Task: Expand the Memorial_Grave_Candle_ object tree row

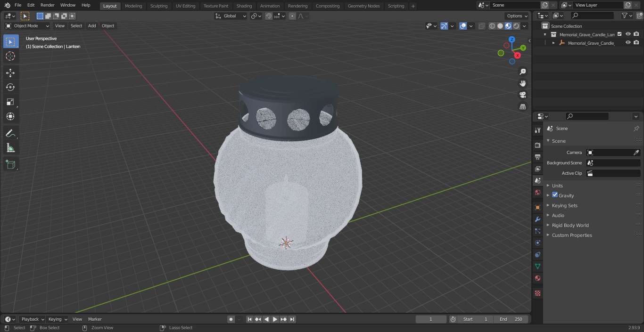Action: 553,43
